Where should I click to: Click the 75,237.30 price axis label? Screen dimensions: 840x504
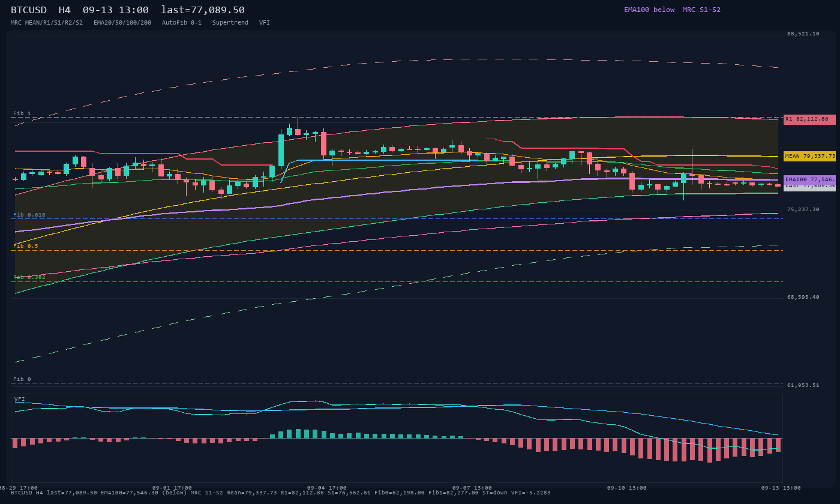[x=803, y=209]
